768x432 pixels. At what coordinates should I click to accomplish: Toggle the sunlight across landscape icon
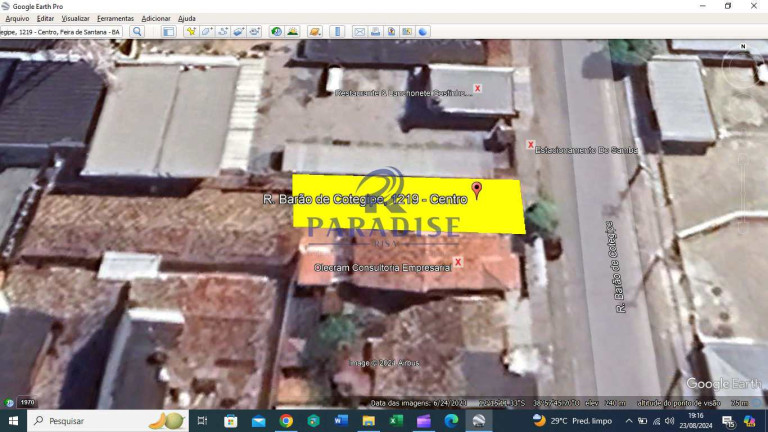tap(292, 32)
